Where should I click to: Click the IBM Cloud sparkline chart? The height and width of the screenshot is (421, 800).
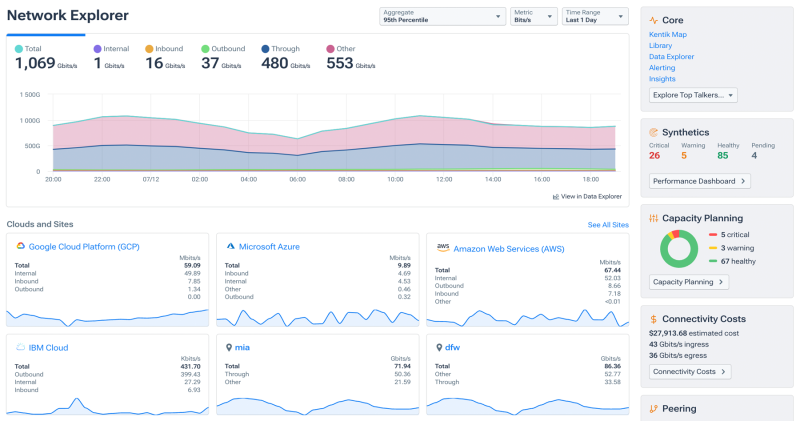107,406
